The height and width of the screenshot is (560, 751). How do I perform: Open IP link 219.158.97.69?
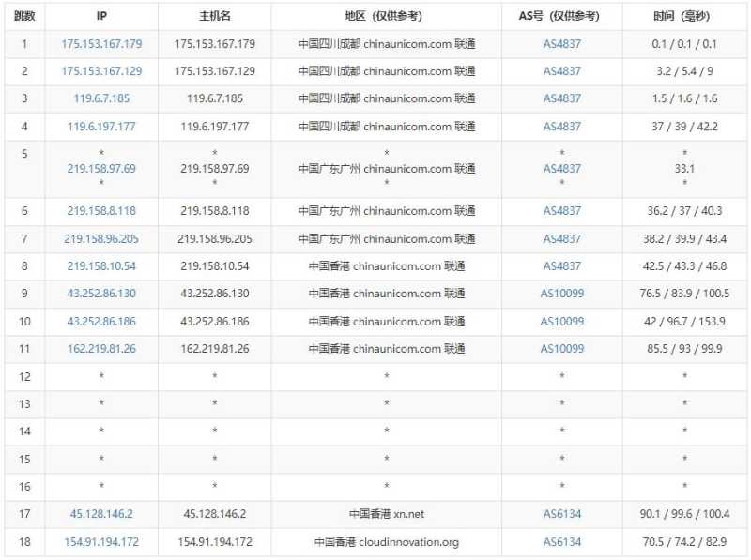click(101, 169)
